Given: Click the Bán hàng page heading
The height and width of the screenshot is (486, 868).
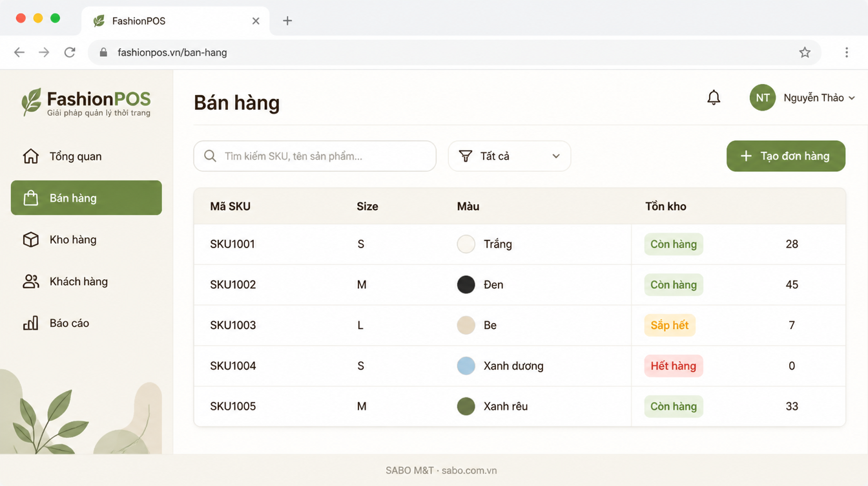Looking at the screenshot, I should 237,103.
